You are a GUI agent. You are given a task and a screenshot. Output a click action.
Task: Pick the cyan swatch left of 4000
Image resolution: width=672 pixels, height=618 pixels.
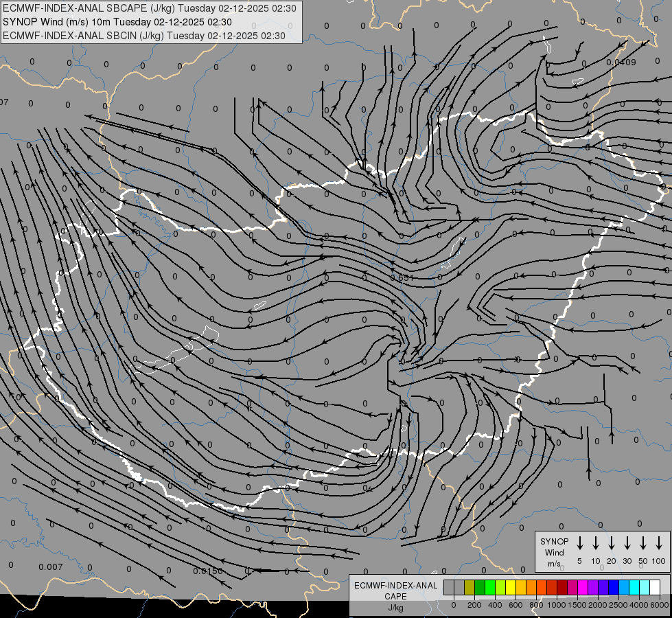[635, 587]
